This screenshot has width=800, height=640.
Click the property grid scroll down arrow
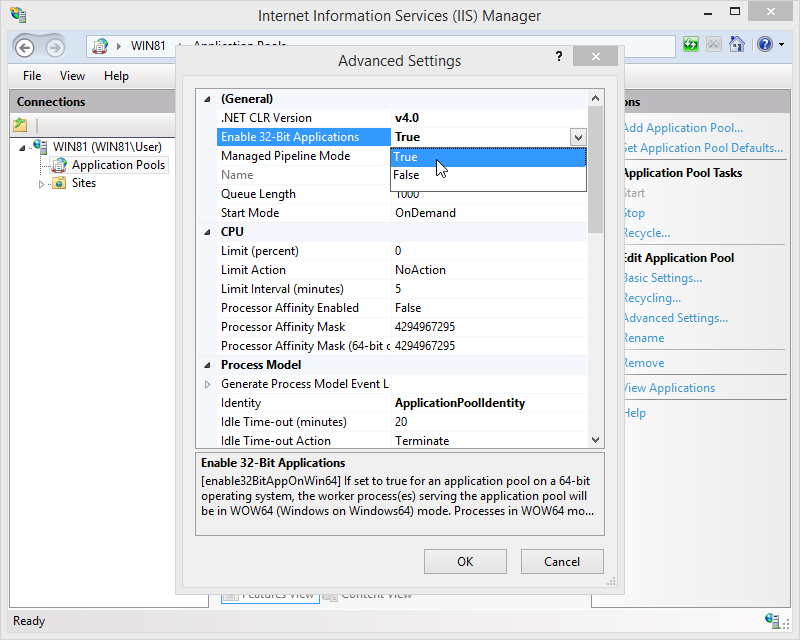[x=595, y=439]
